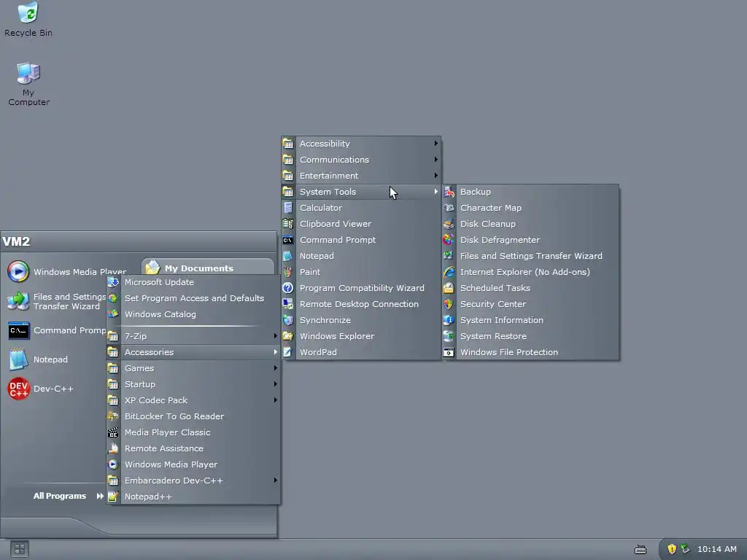Expand the XP Codec Pack submenu arrow
Image resolution: width=747 pixels, height=560 pixels.
pos(275,400)
